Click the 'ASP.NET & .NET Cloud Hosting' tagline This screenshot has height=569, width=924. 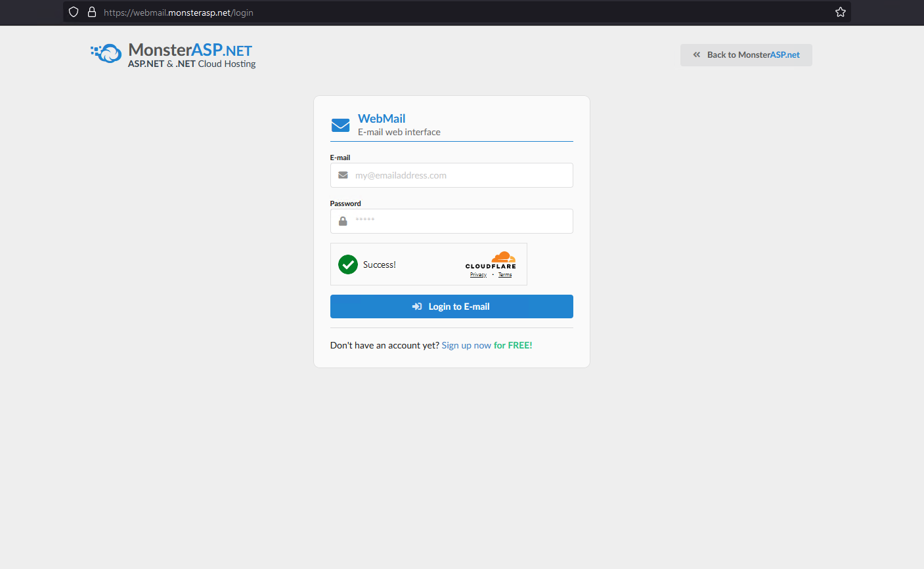[x=192, y=64]
